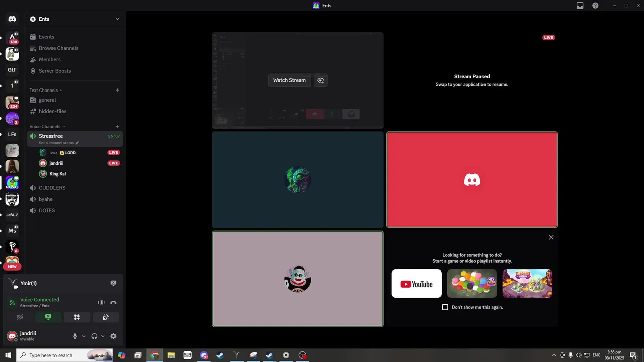
Task: Open the GtF server in sidebar
Action: (x=12, y=70)
